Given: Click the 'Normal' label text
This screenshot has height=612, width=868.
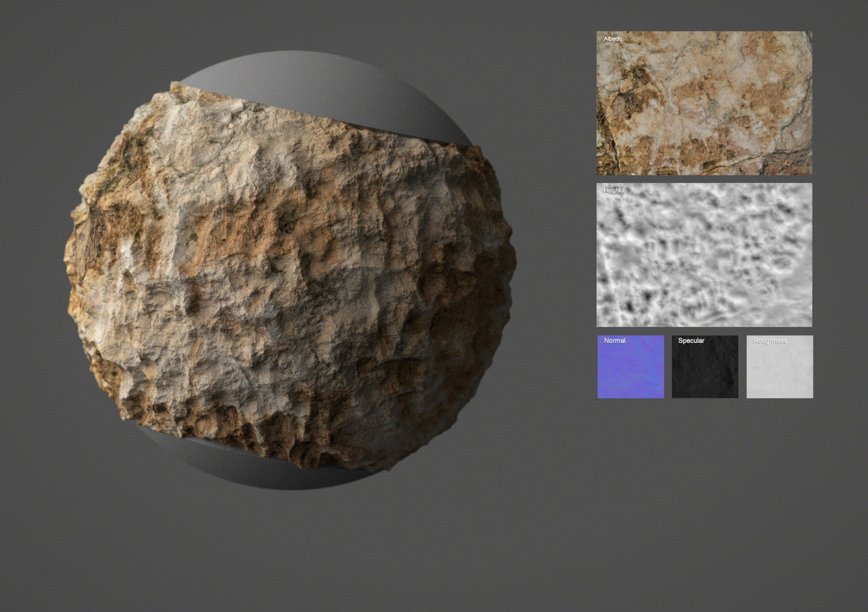Looking at the screenshot, I should point(615,341).
